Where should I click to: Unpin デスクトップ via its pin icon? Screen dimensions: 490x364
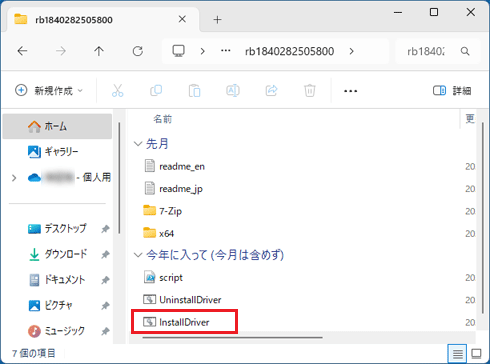click(105, 229)
